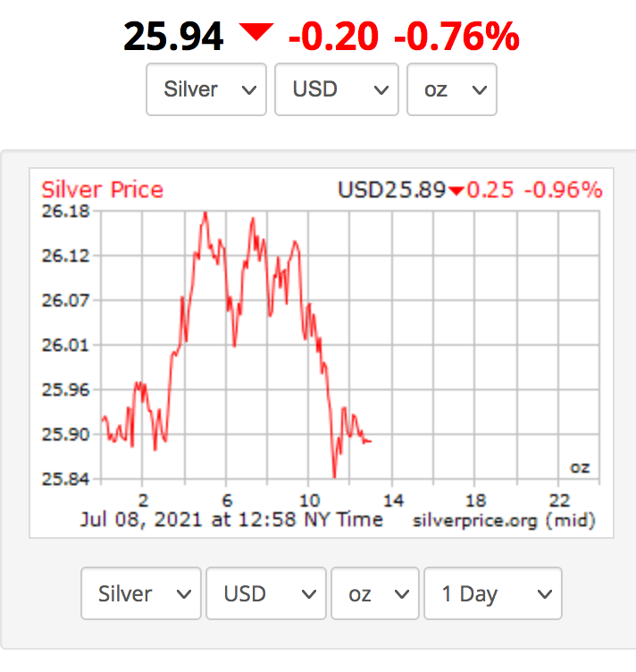The height and width of the screenshot is (672, 636).
Task: Open the oz dropdown below the chart
Action: tap(374, 593)
